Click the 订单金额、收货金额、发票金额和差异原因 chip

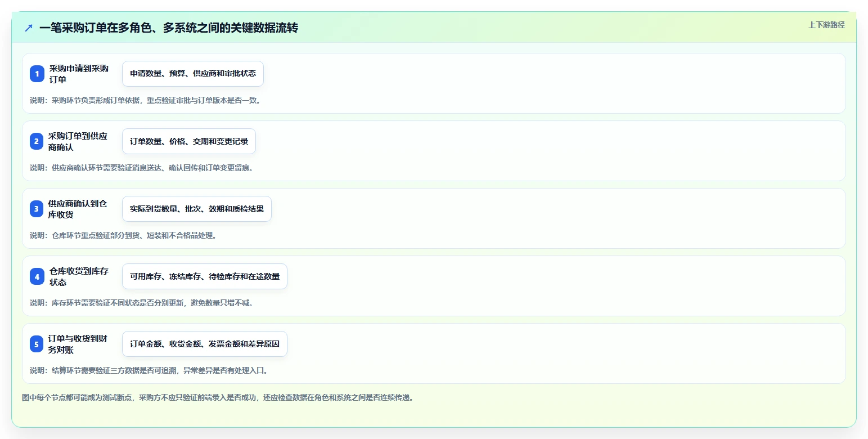click(x=205, y=344)
